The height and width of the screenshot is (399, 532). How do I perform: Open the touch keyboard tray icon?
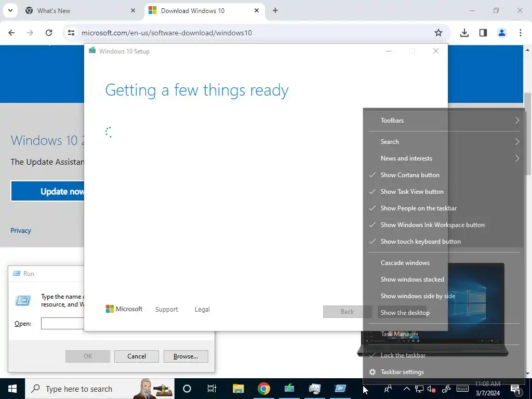tap(462, 389)
